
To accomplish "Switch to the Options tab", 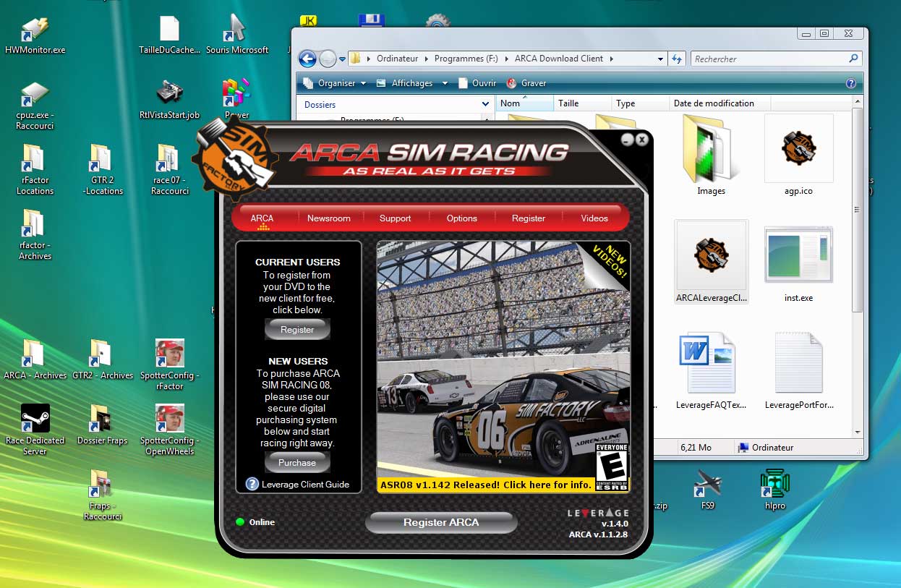I will [x=461, y=218].
